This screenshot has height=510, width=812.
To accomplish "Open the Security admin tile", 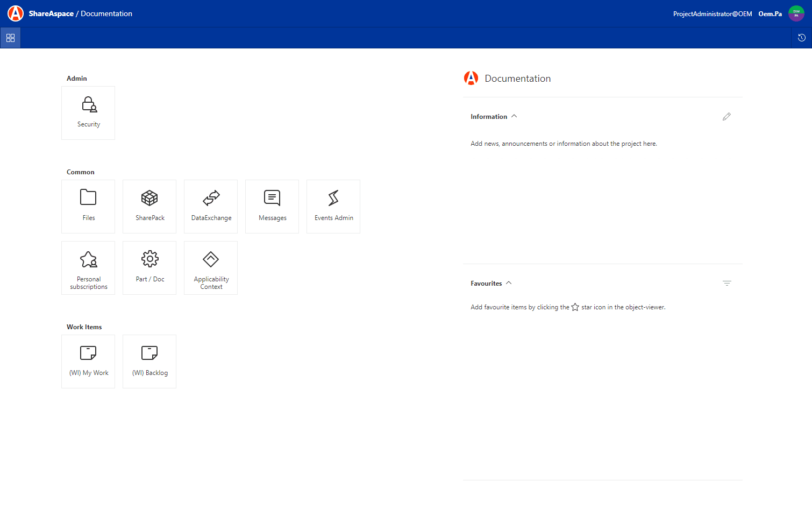I will pyautogui.click(x=88, y=113).
